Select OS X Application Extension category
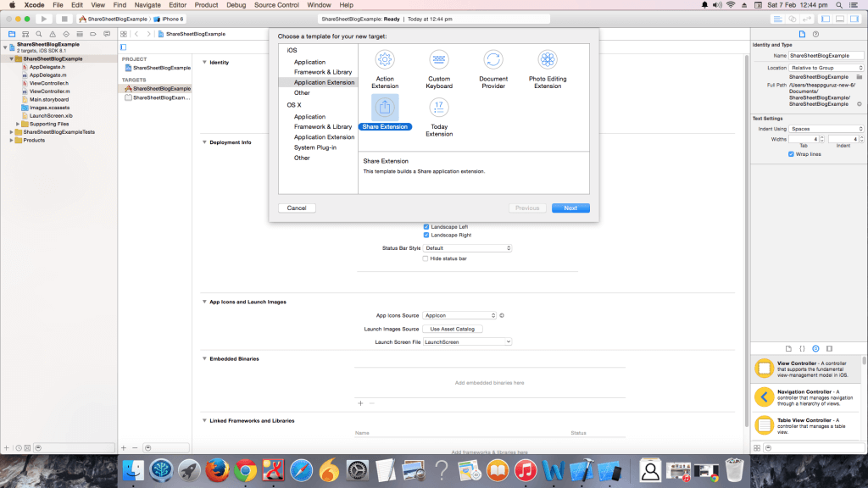The width and height of the screenshot is (868, 488). tap(324, 137)
